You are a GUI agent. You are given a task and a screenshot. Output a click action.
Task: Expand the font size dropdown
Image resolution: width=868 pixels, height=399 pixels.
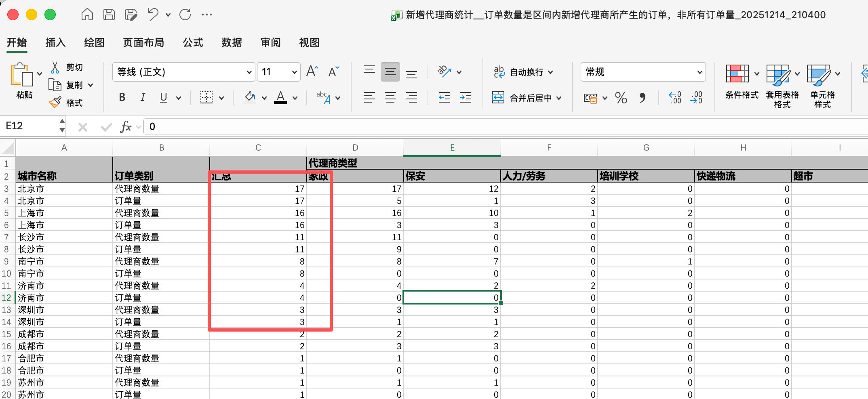[294, 72]
